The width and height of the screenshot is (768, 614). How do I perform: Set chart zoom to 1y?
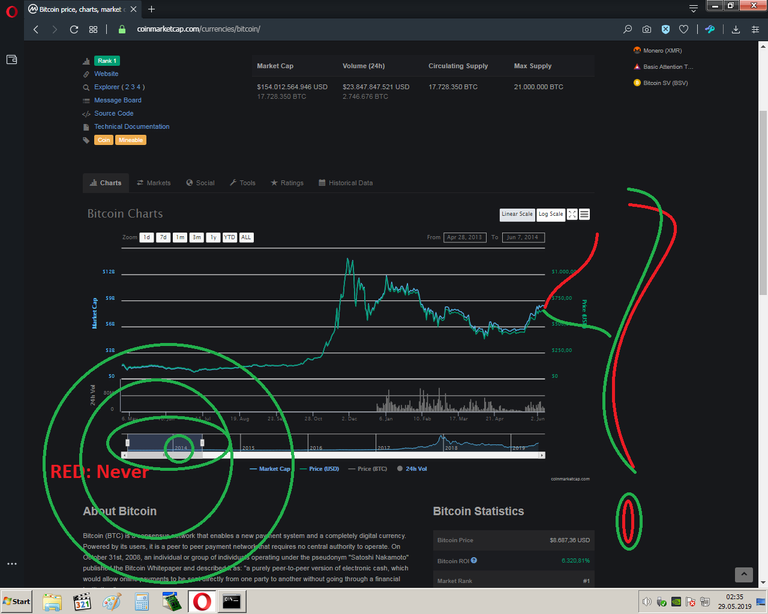213,237
